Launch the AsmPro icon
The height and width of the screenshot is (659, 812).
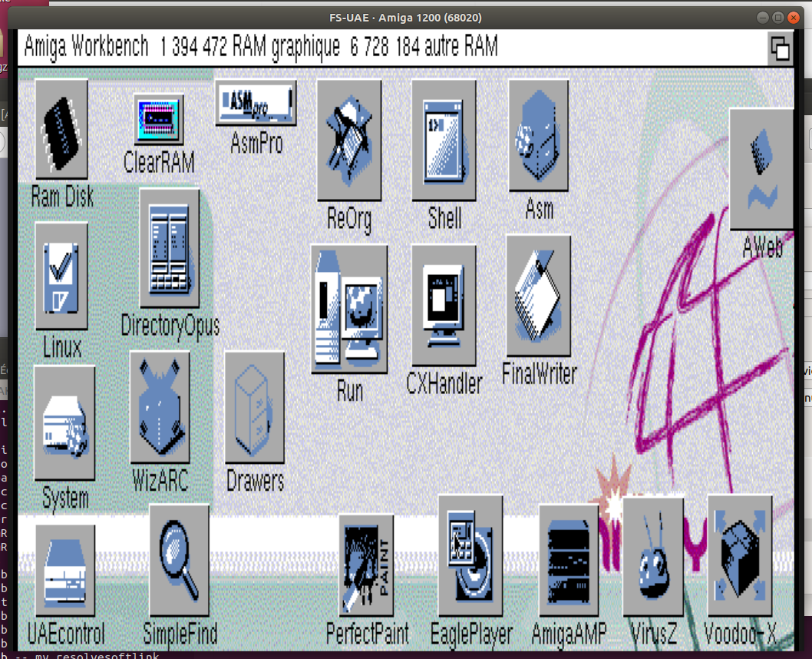click(256, 103)
